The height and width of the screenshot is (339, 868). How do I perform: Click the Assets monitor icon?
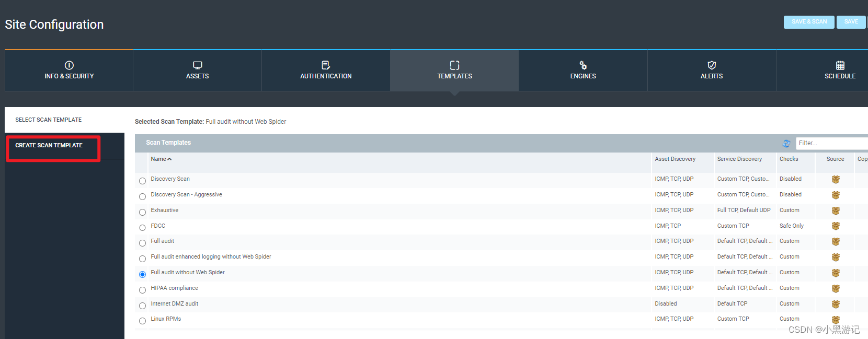pos(197,65)
